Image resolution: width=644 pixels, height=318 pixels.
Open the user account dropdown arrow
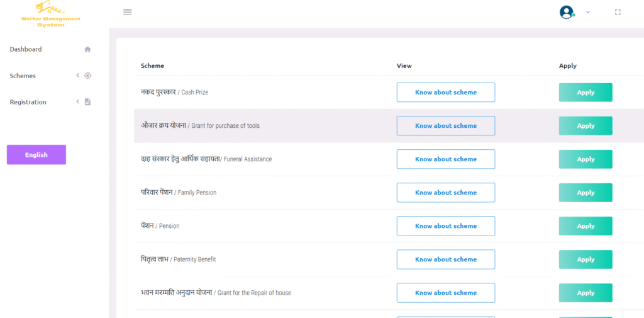(x=588, y=12)
